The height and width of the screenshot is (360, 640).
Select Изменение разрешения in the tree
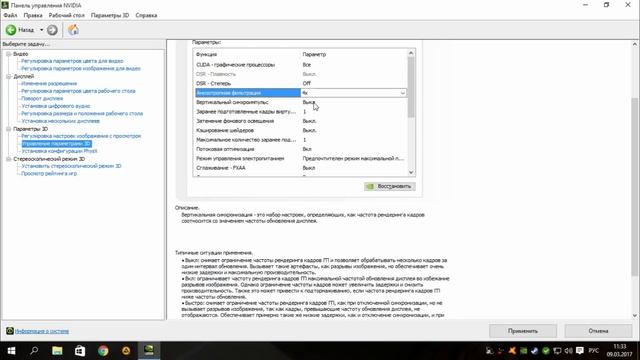pos(49,83)
